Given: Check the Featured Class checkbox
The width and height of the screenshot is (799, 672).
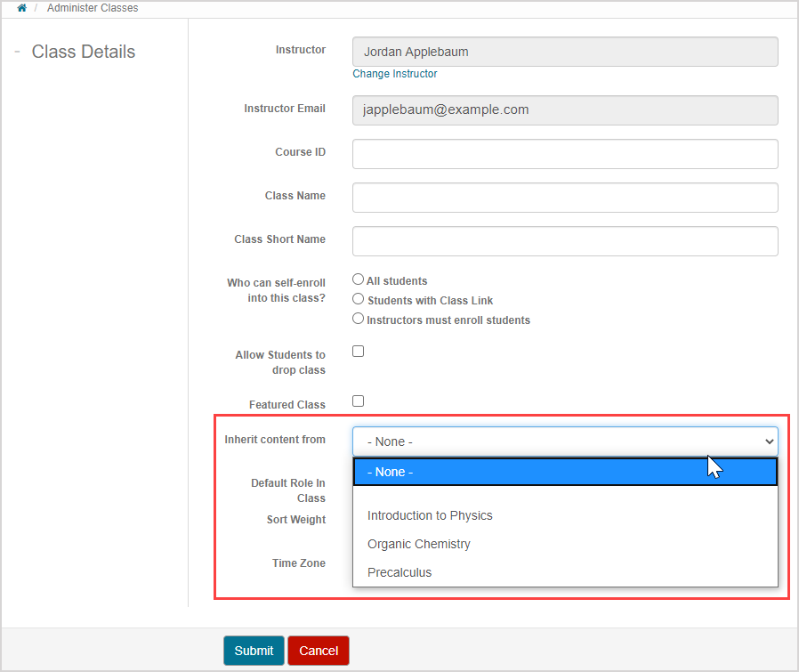Looking at the screenshot, I should [x=359, y=401].
